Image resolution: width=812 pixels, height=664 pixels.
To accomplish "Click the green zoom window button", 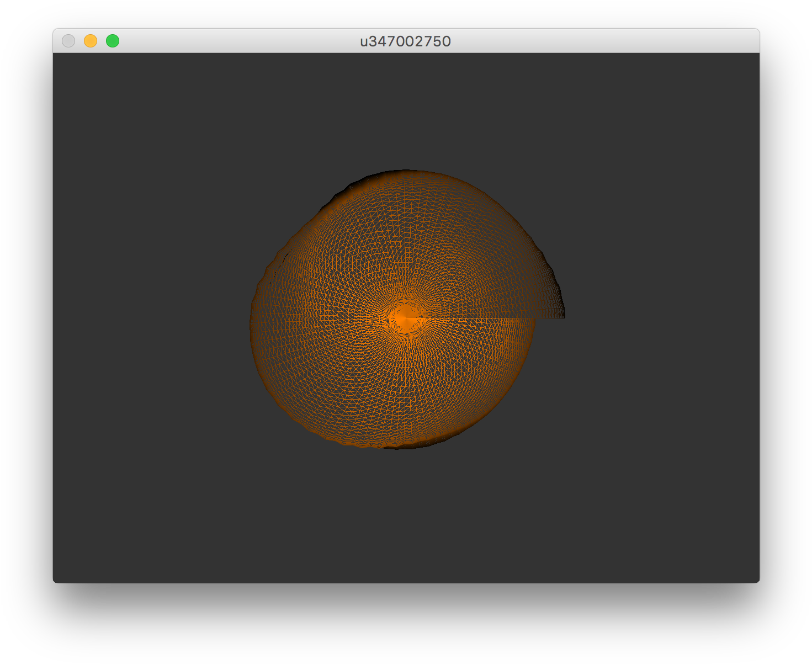I will [x=113, y=41].
